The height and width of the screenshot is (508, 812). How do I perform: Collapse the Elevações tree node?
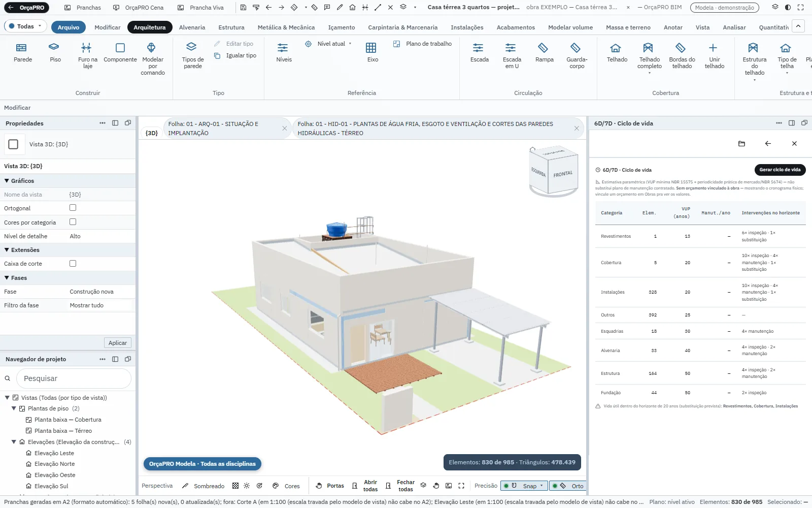(14, 442)
